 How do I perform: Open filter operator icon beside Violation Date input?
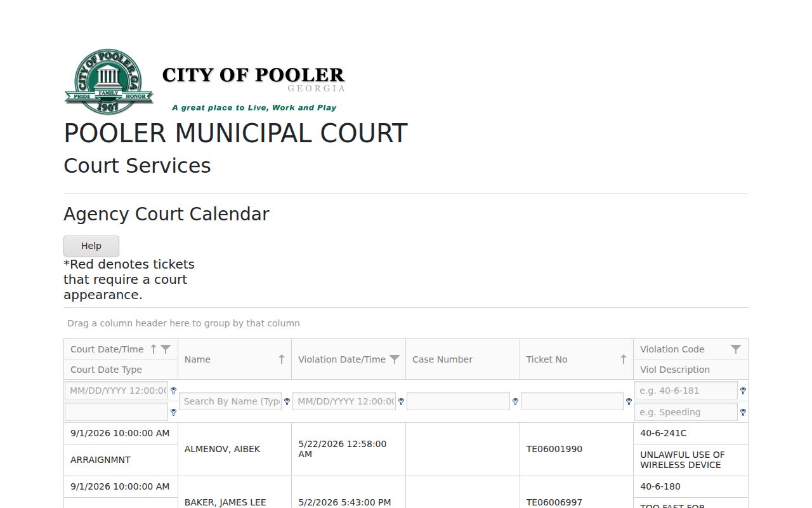pyautogui.click(x=401, y=402)
